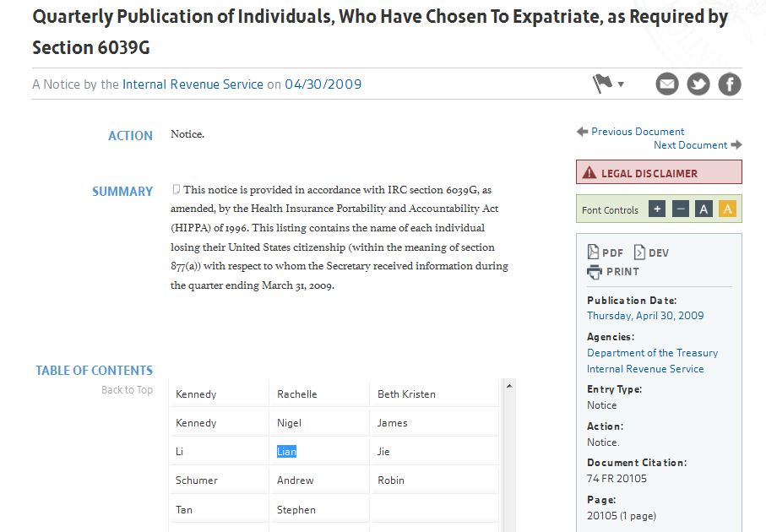Select the highlighted yellow A font button

coord(727,209)
